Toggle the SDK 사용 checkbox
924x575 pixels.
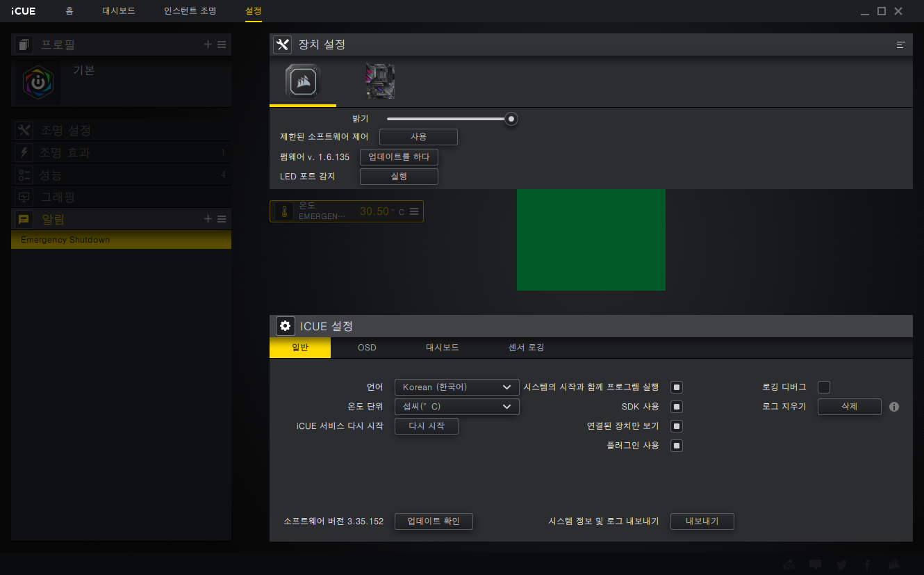677,407
